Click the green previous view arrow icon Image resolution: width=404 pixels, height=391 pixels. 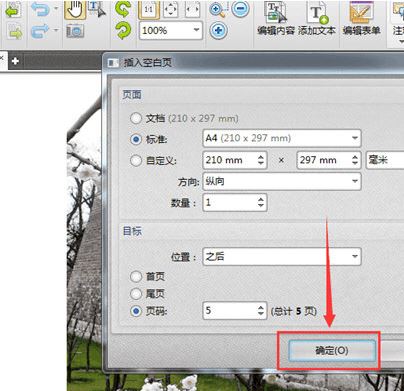pyautogui.click(x=14, y=10)
